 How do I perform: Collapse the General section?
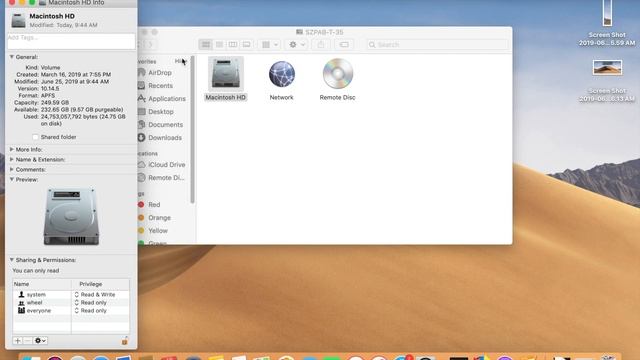coord(12,57)
